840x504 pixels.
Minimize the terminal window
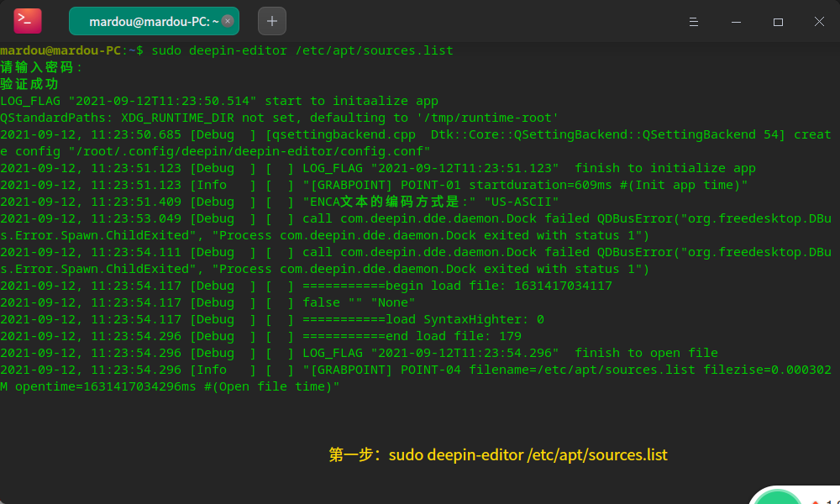(736, 21)
